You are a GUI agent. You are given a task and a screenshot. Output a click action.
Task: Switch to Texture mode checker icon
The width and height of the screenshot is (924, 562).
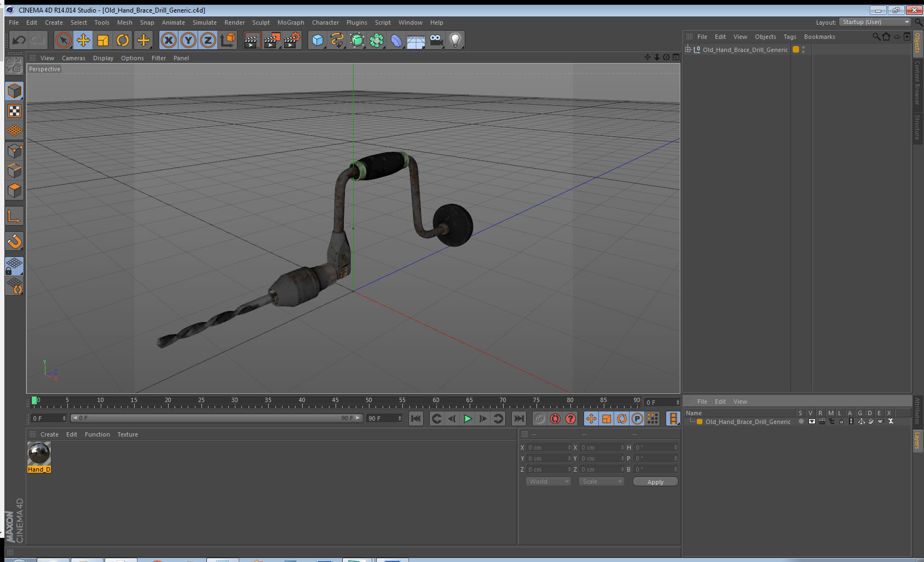[14, 111]
